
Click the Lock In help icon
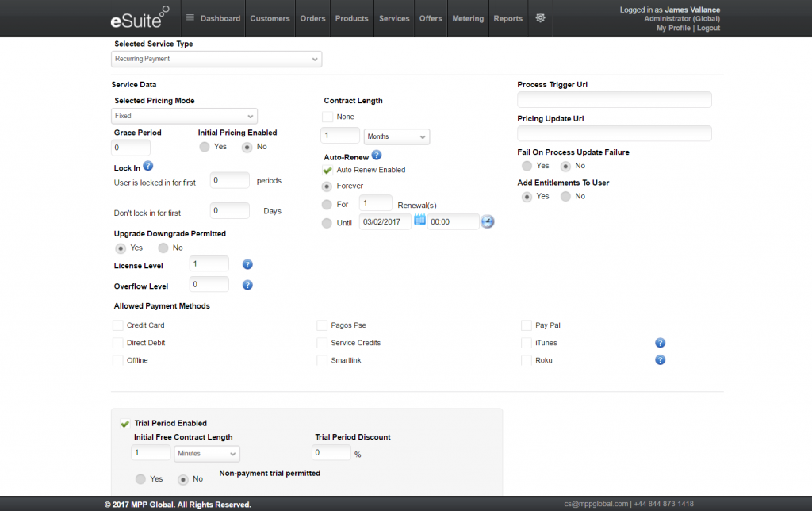tap(147, 167)
